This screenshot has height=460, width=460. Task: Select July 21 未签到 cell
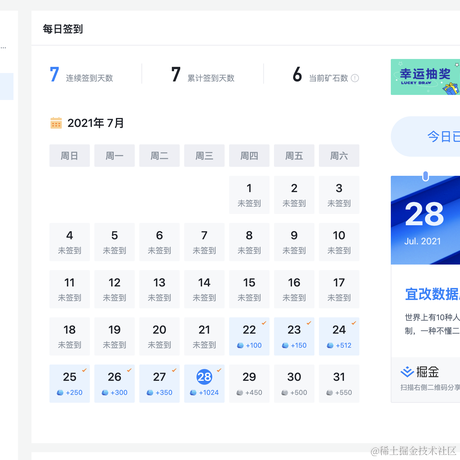click(204, 336)
